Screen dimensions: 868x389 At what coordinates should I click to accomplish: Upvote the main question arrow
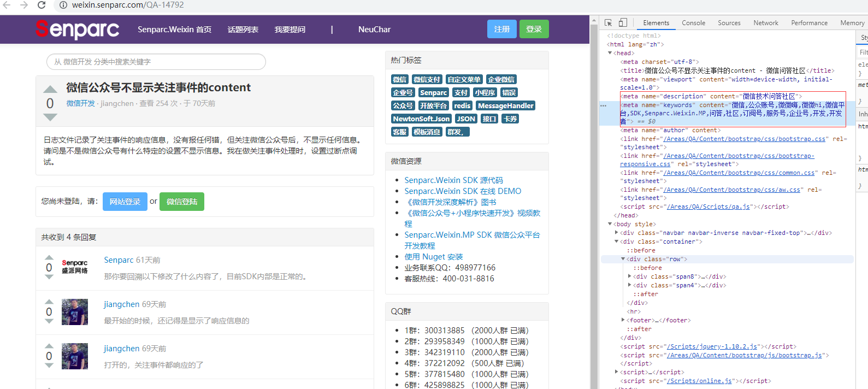point(50,89)
